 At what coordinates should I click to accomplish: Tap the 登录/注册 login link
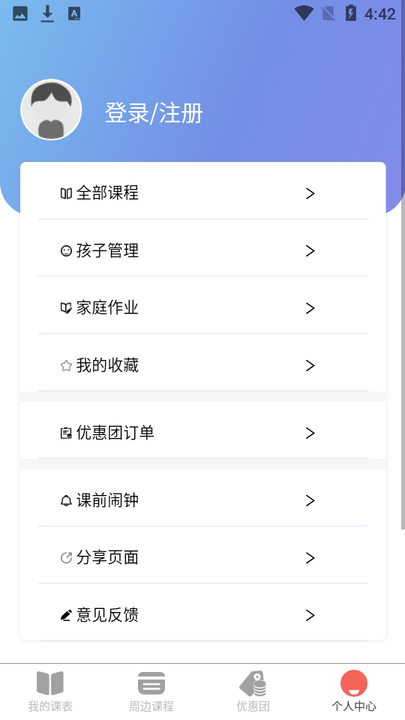[x=154, y=113]
